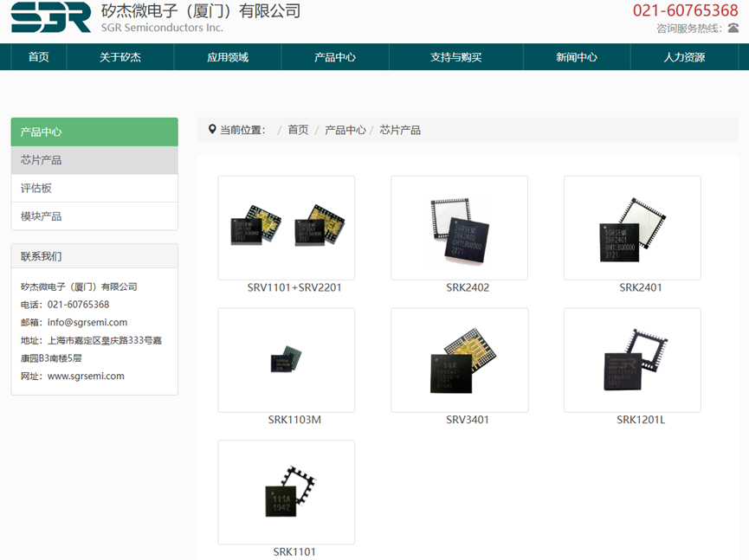Image resolution: width=749 pixels, height=560 pixels.
Task: Select 芯片产品 in the left sidebar
Action: coord(94,160)
